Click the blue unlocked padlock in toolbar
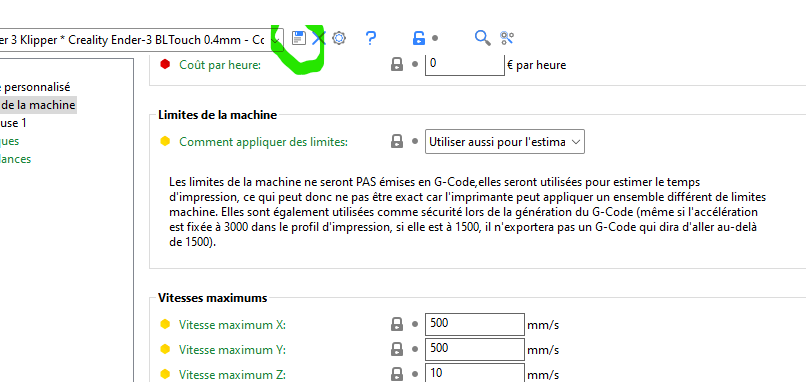Viewport: 806px width, 382px height. click(419, 38)
